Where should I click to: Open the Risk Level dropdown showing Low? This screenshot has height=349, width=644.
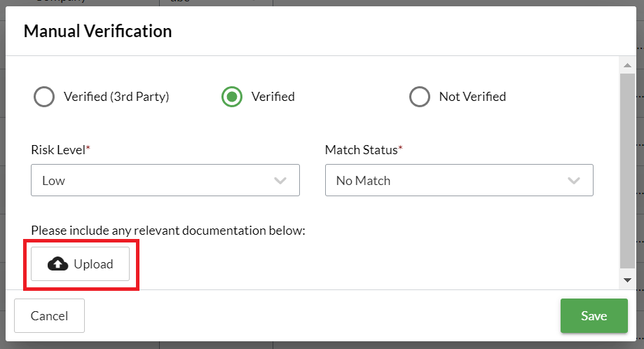(165, 180)
